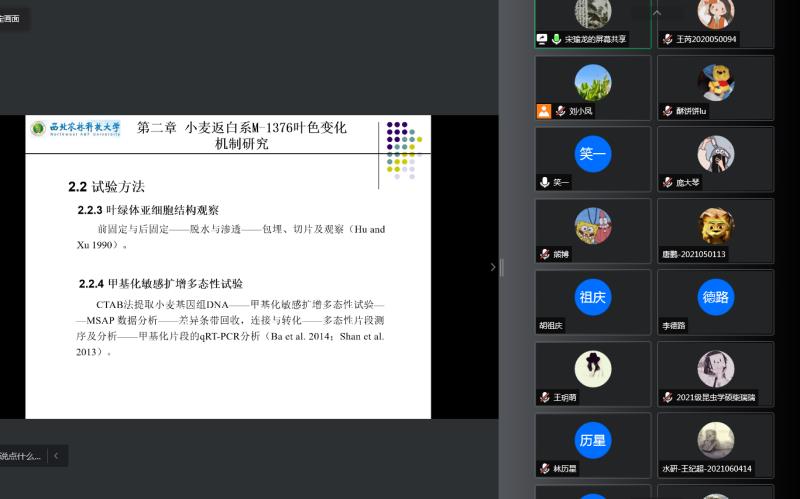800x499 pixels.
Task: Collapse the participant panel with the right chevron
Action: (x=492, y=267)
